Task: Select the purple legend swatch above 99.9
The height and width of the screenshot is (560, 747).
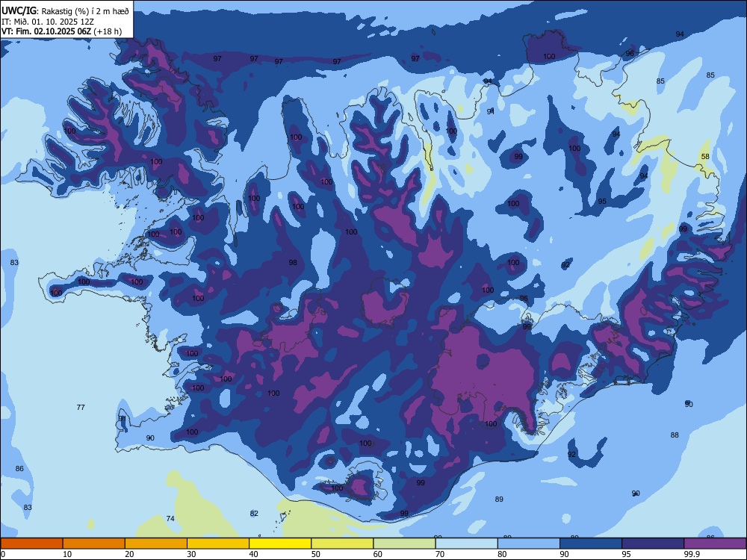Action: coord(716,544)
